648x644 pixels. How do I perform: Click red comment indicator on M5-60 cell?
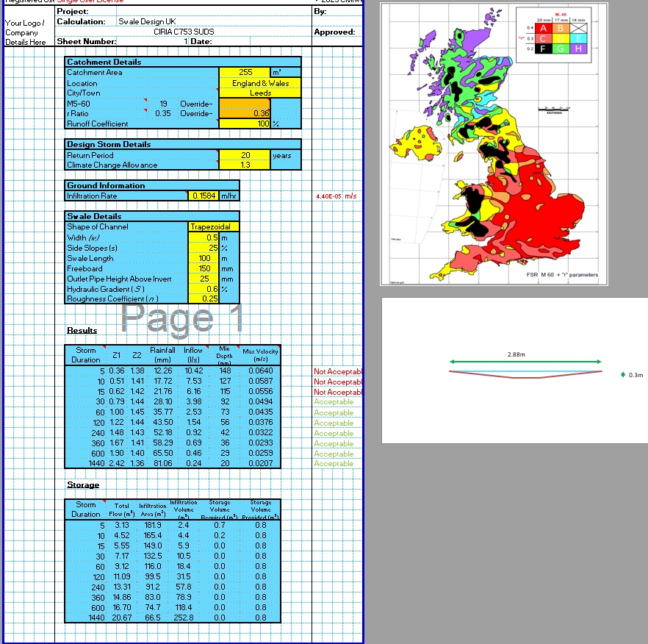[145, 100]
